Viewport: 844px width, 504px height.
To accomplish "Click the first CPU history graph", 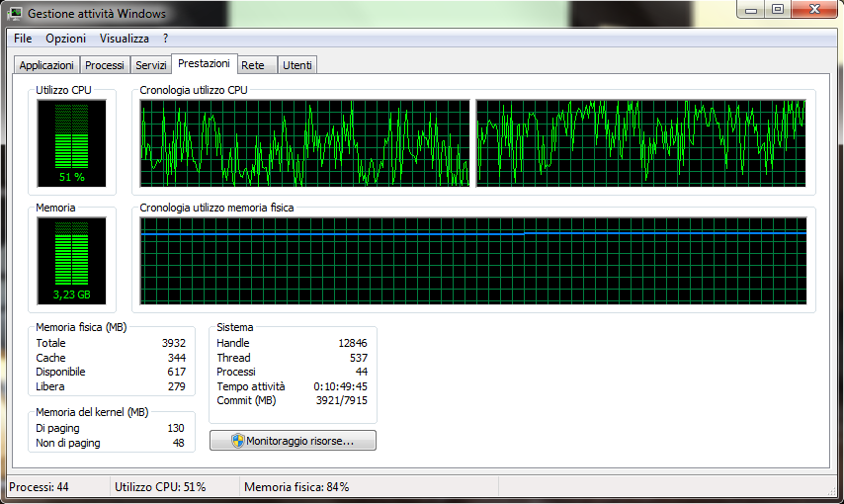I will 304,143.
